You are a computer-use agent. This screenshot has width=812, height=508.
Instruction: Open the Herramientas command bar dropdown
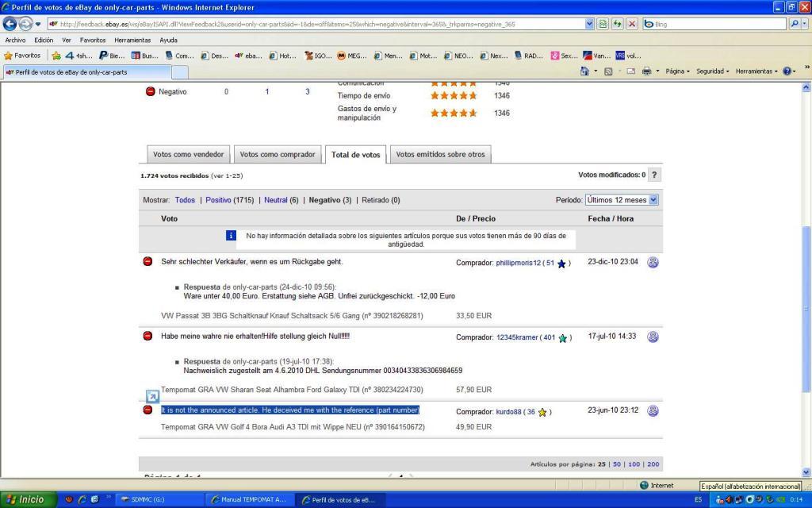pyautogui.click(x=756, y=71)
